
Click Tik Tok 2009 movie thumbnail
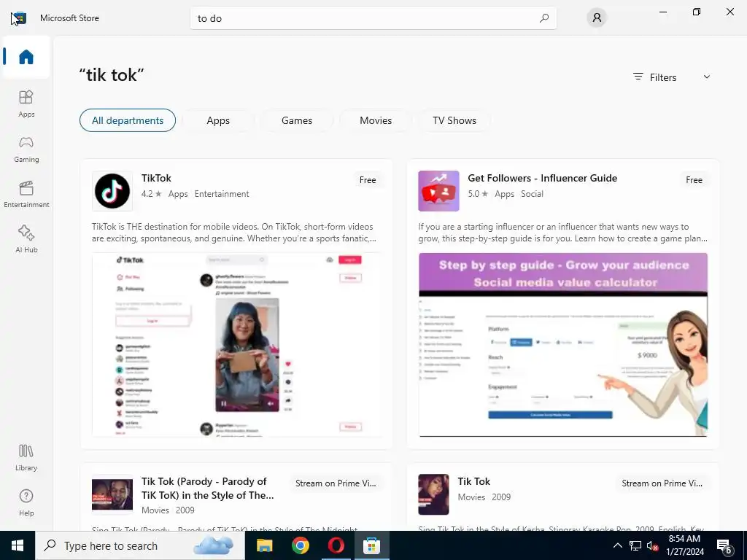pos(433,494)
